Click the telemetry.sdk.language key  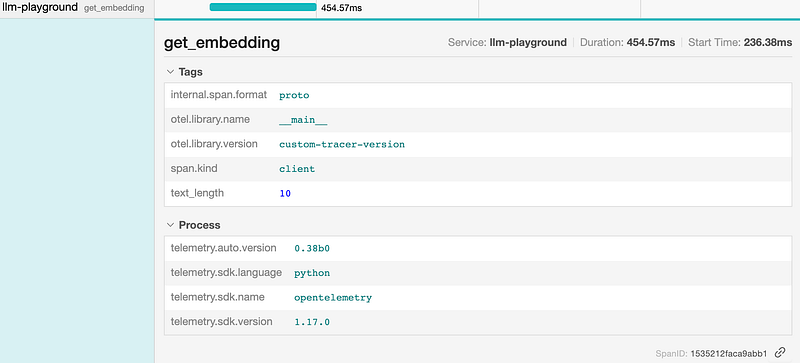[226, 273]
